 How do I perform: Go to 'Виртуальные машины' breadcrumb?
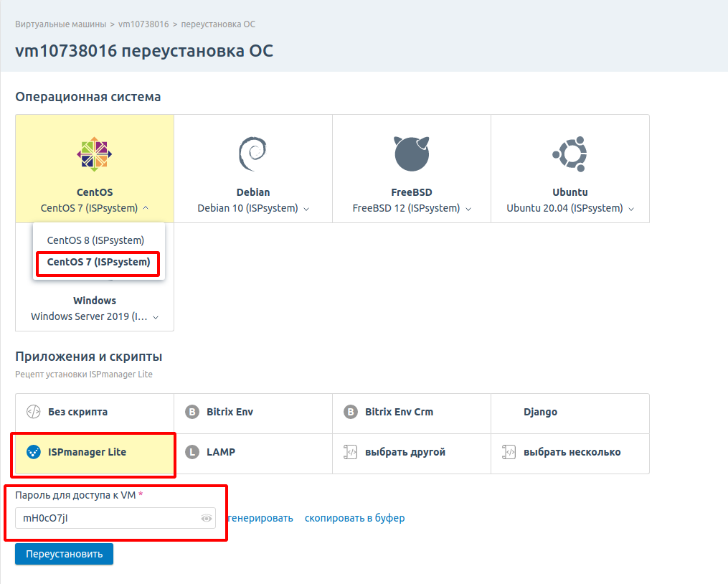pos(61,24)
